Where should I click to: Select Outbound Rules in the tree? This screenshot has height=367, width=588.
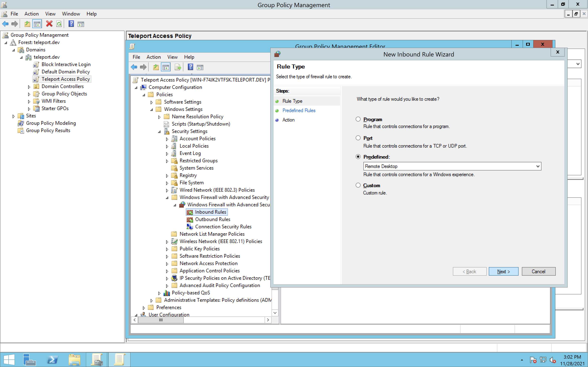pos(212,219)
